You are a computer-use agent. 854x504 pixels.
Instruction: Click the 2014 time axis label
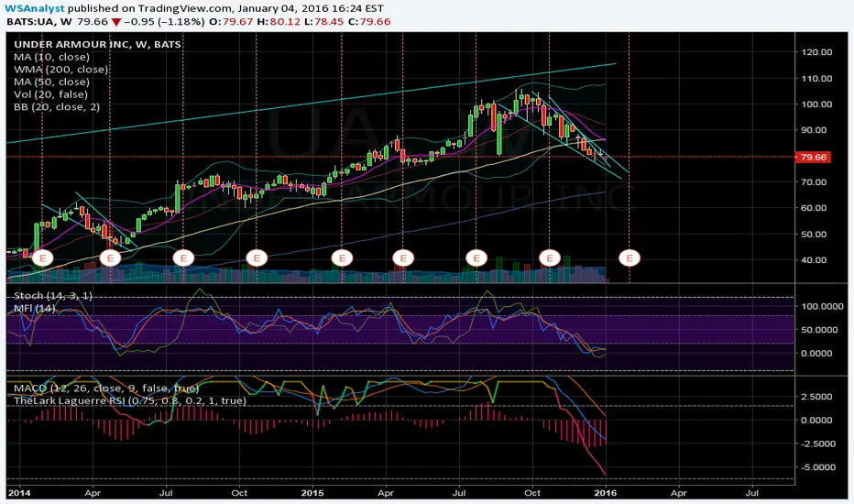[x=20, y=493]
